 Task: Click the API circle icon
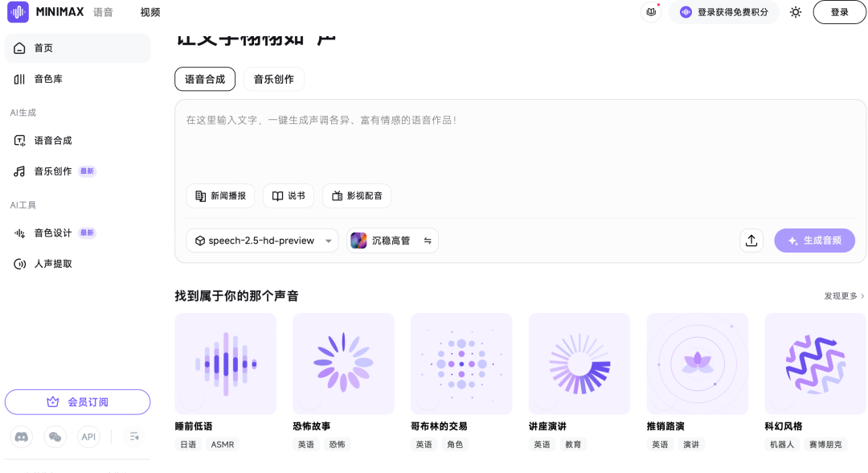[x=88, y=437]
